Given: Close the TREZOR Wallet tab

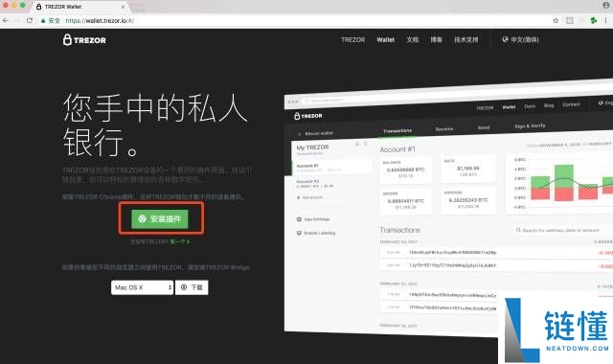Looking at the screenshot, I should point(124,7).
